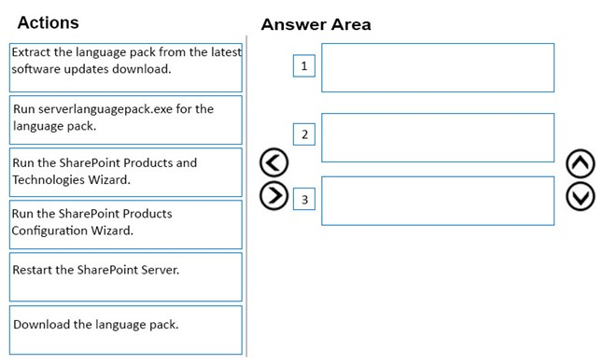Click the number 2 step label
Viewport: 603px width, 364px height.
[304, 134]
